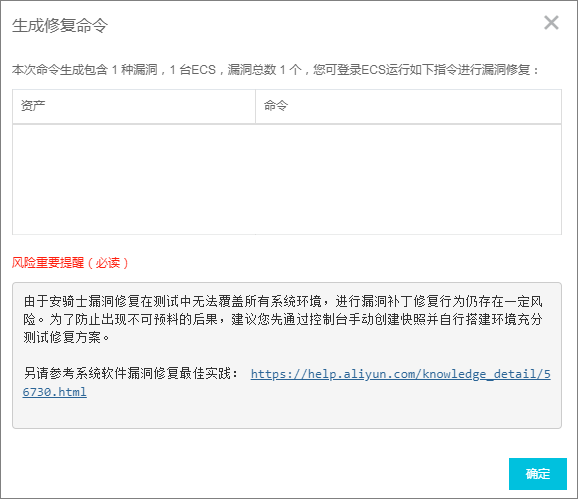
Task: Close the 生成修复命令 dialog with the X
Action: [x=551, y=22]
